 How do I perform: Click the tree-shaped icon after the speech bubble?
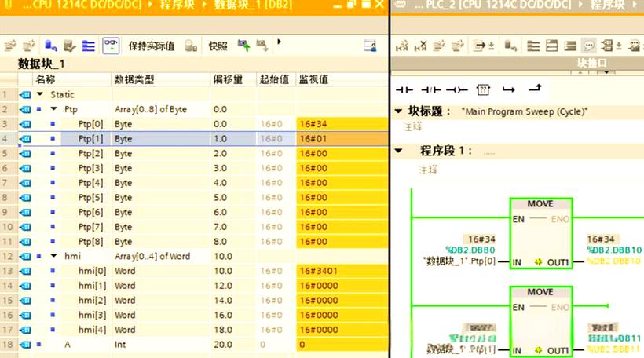tap(606, 46)
